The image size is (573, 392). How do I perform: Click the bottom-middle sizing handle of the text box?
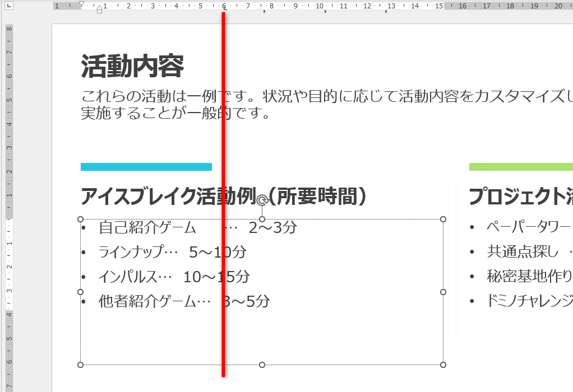(262, 365)
